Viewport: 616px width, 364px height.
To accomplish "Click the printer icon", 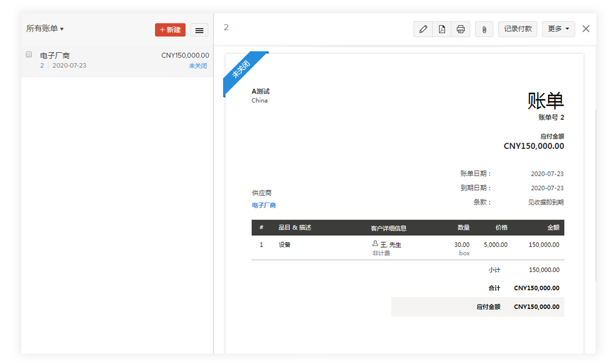I will pyautogui.click(x=460, y=29).
